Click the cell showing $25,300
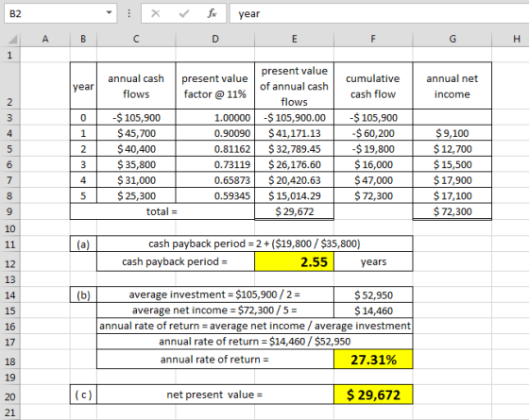Screen dimensions: 529x420 point(136,195)
